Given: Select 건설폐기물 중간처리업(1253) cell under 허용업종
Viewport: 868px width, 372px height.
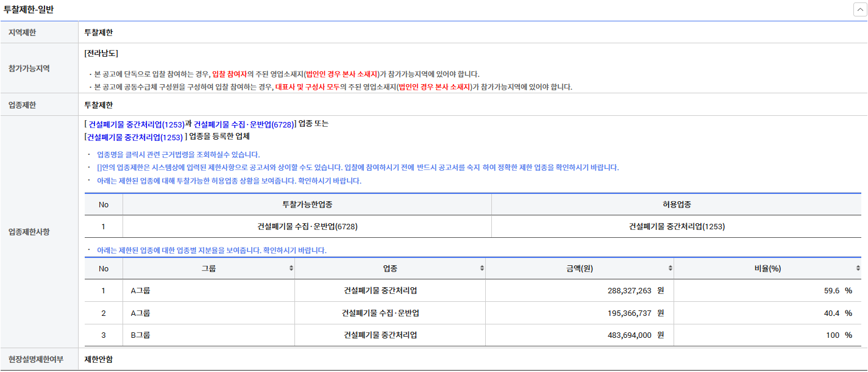Looking at the screenshot, I should click(x=677, y=226).
